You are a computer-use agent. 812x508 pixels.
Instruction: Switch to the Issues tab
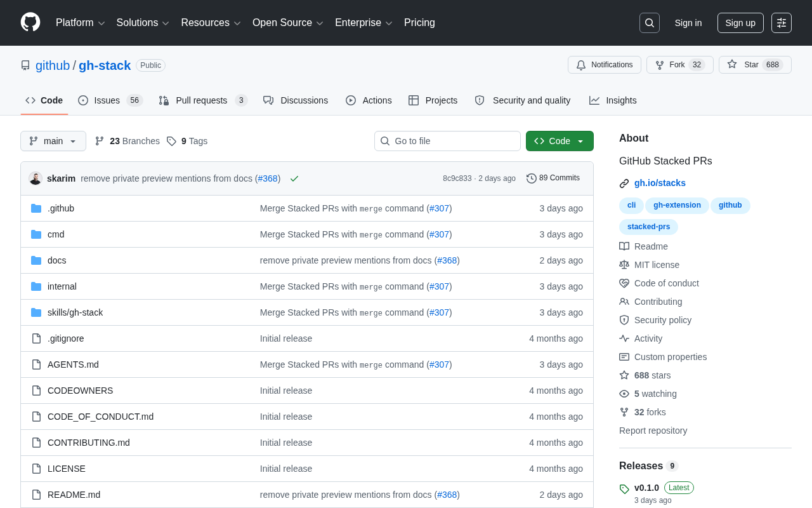tap(110, 100)
